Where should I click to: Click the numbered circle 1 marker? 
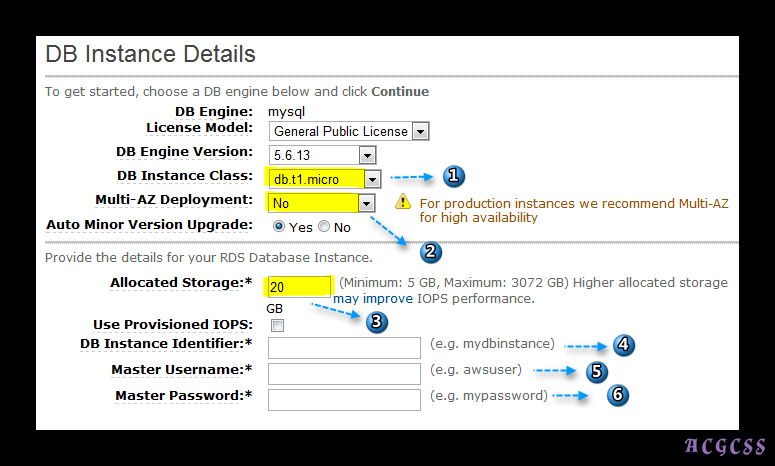coord(452,177)
